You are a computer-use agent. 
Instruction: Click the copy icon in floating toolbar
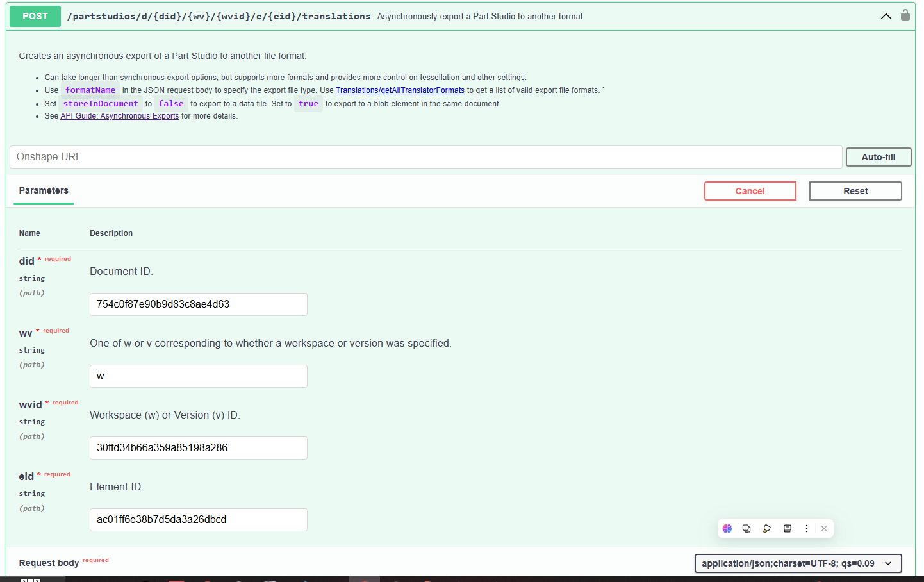click(747, 529)
